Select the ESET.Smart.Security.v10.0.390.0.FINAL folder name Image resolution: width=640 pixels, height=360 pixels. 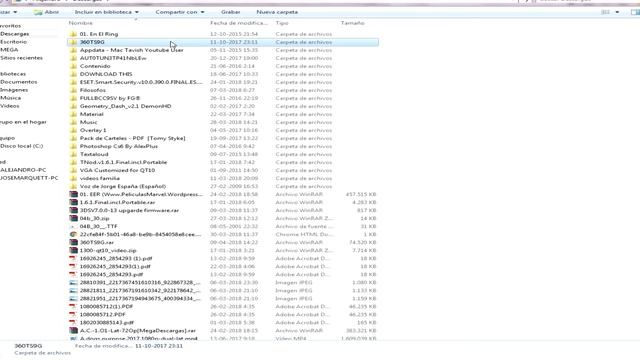141,82
